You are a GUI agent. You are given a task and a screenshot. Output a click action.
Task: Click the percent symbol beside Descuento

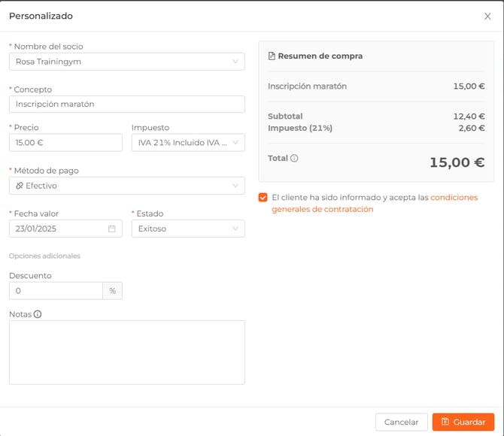pyautogui.click(x=112, y=291)
